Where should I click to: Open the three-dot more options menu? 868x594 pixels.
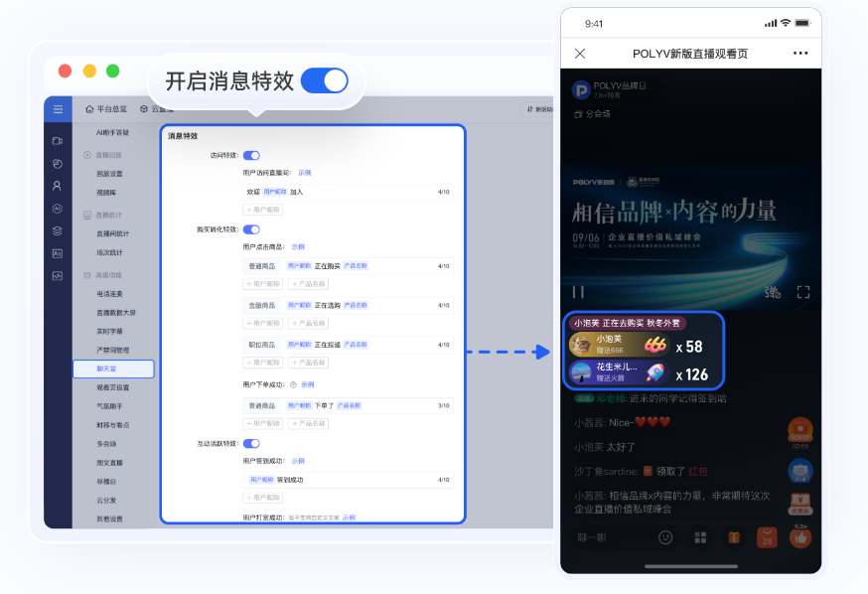(x=800, y=54)
